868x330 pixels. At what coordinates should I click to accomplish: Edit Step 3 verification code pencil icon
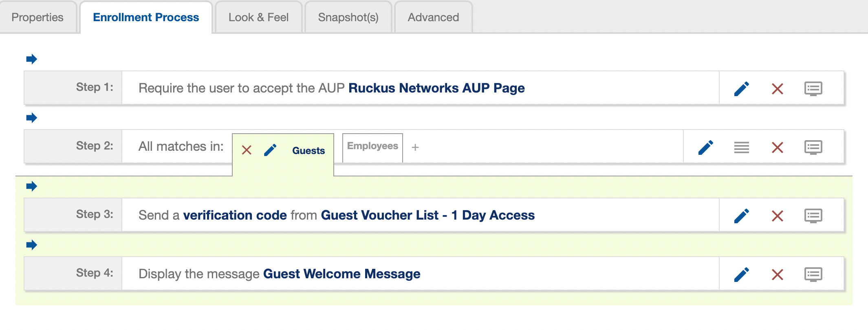pyautogui.click(x=742, y=216)
